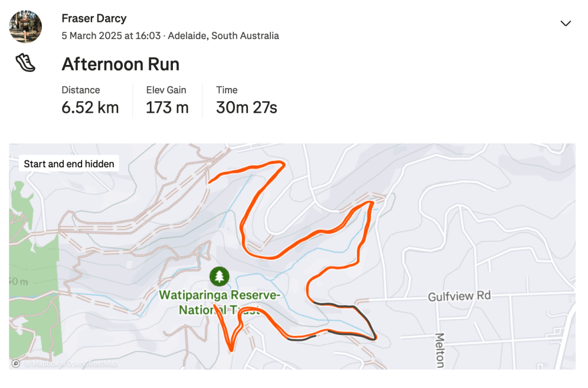The image size is (588, 388).
Task: Select the 6.52 km Distance stat
Action: pyautogui.click(x=90, y=107)
